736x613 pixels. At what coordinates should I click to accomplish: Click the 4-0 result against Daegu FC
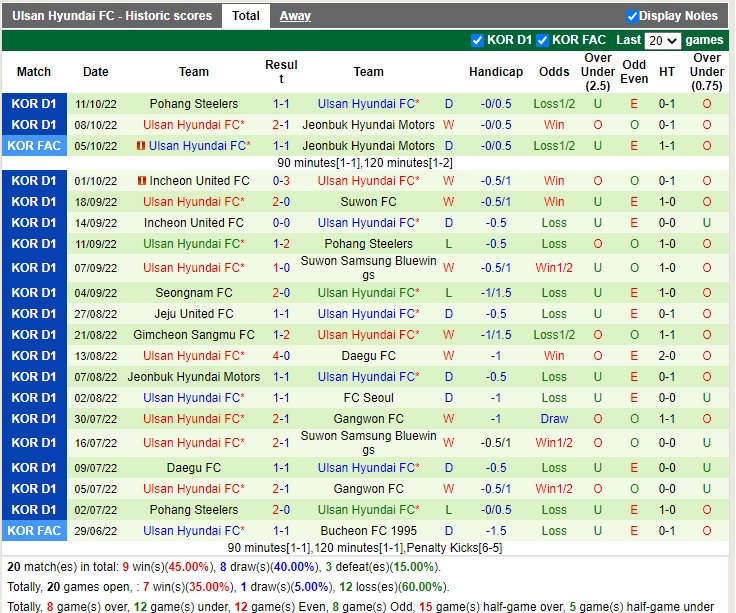coord(281,356)
